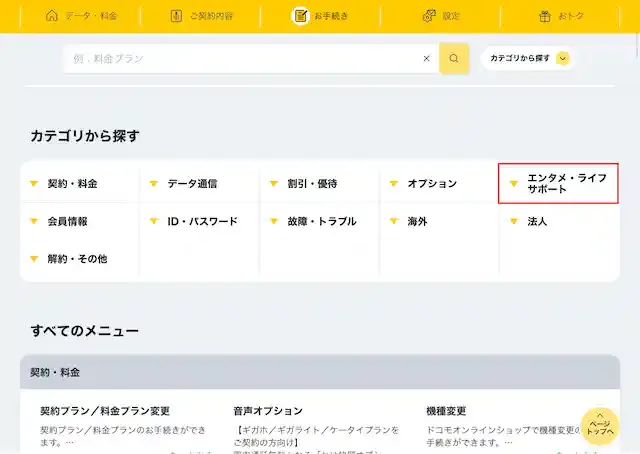Expand the オプション category
This screenshot has width=640, height=454.
(x=440, y=184)
